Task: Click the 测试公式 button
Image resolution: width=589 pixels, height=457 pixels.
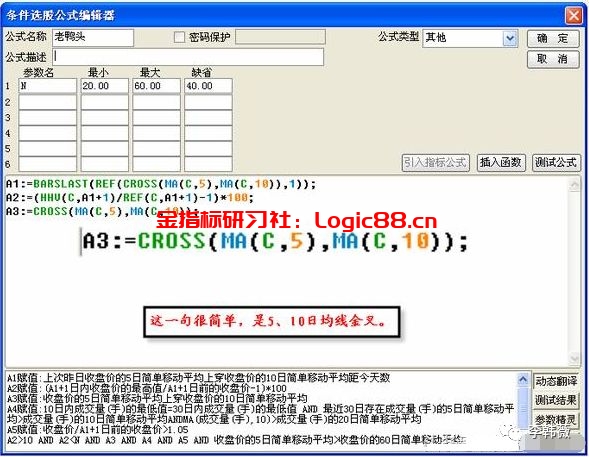Action: coord(556,163)
